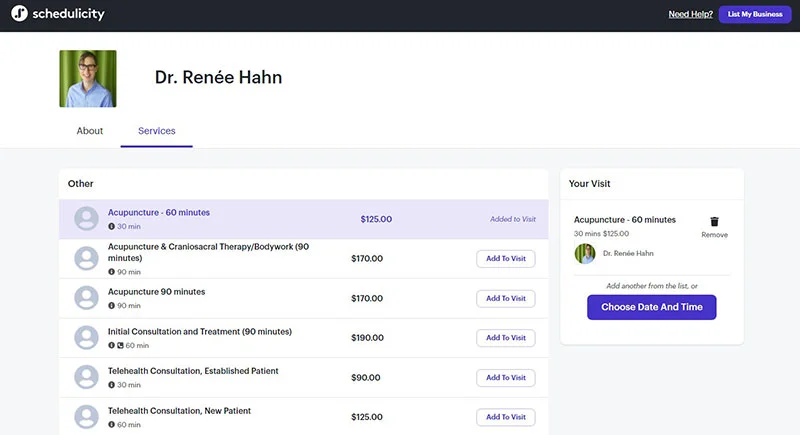
Task: Click Initial Consultation and Treatment (90 minutes) title
Action: point(199,331)
